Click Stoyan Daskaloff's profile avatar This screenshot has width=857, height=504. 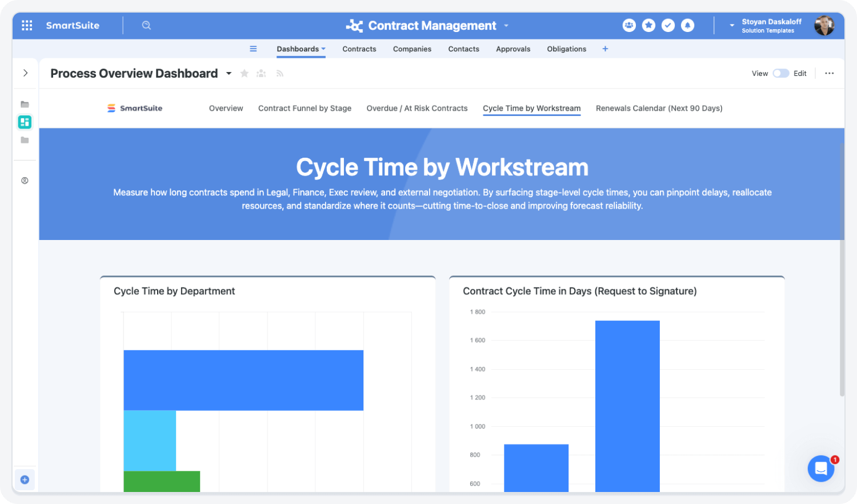tap(824, 25)
